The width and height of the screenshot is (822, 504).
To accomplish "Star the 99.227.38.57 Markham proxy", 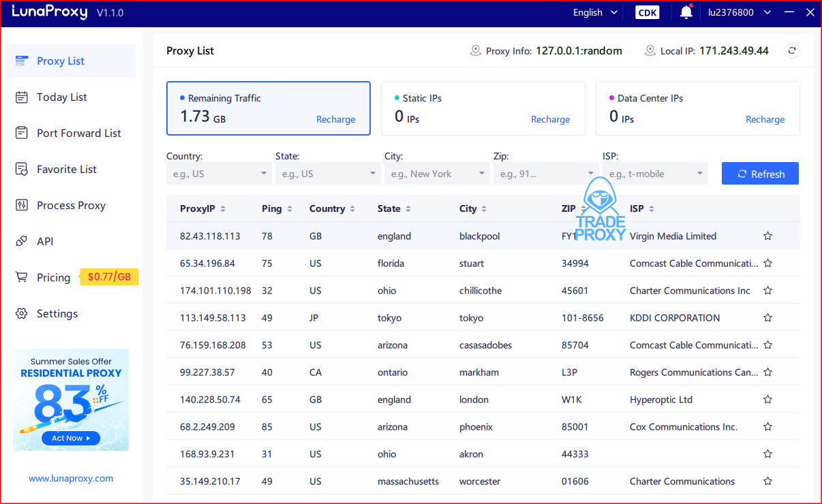I will [767, 373].
